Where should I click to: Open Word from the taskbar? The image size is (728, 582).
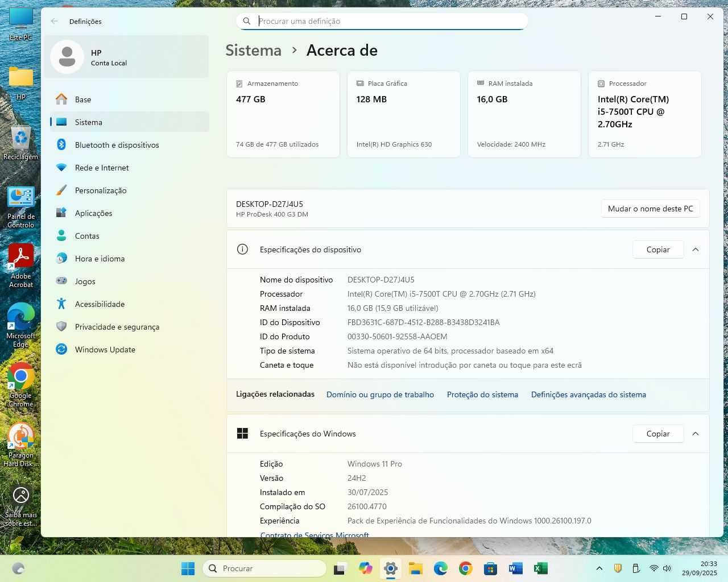pyautogui.click(x=516, y=568)
